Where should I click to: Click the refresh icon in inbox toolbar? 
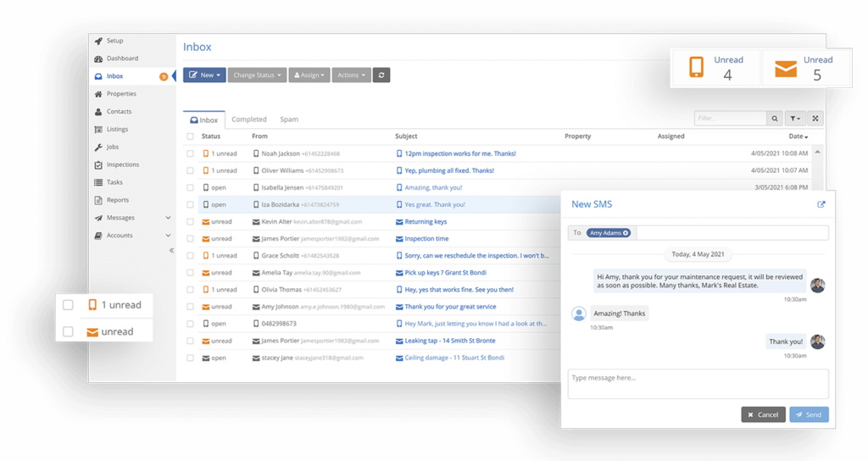(381, 75)
